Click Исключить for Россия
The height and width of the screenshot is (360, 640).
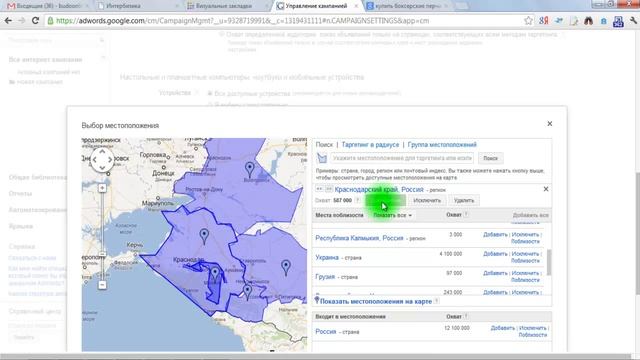533,328
